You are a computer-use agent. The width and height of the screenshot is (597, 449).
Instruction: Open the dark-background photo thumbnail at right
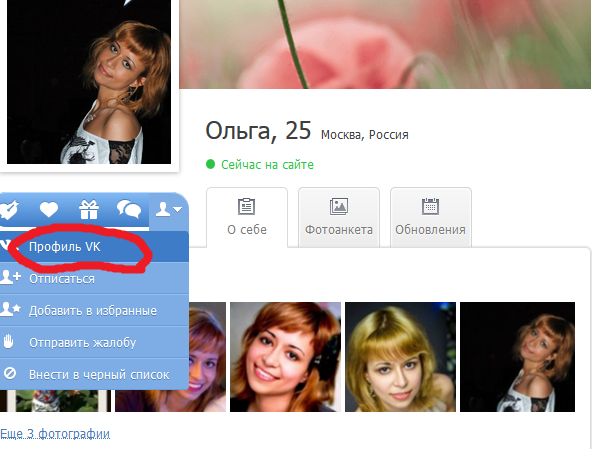click(517, 357)
